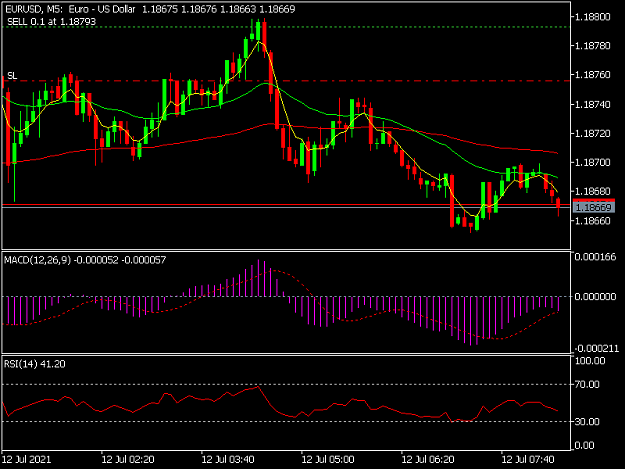Click the MACD scale value -0.000211
The image size is (625, 469).
pyautogui.click(x=596, y=349)
